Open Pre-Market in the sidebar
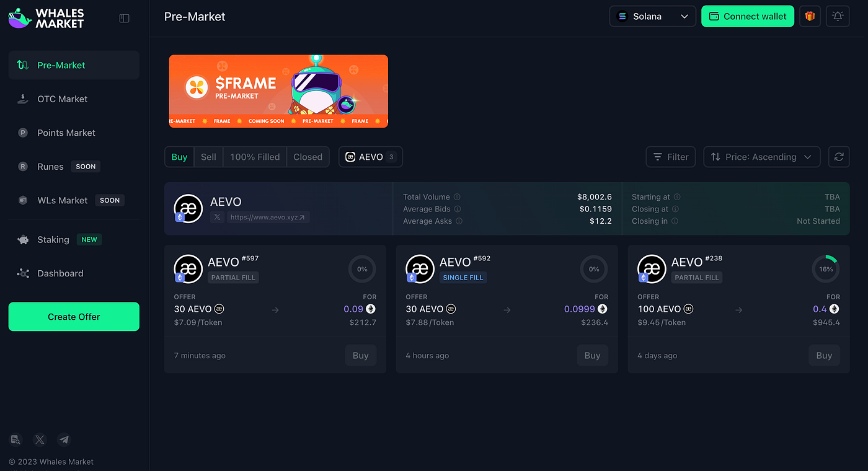 pyautogui.click(x=74, y=65)
